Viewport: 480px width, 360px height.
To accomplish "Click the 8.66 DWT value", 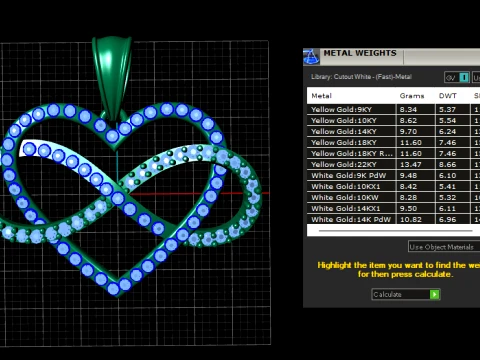I will tap(447, 164).
